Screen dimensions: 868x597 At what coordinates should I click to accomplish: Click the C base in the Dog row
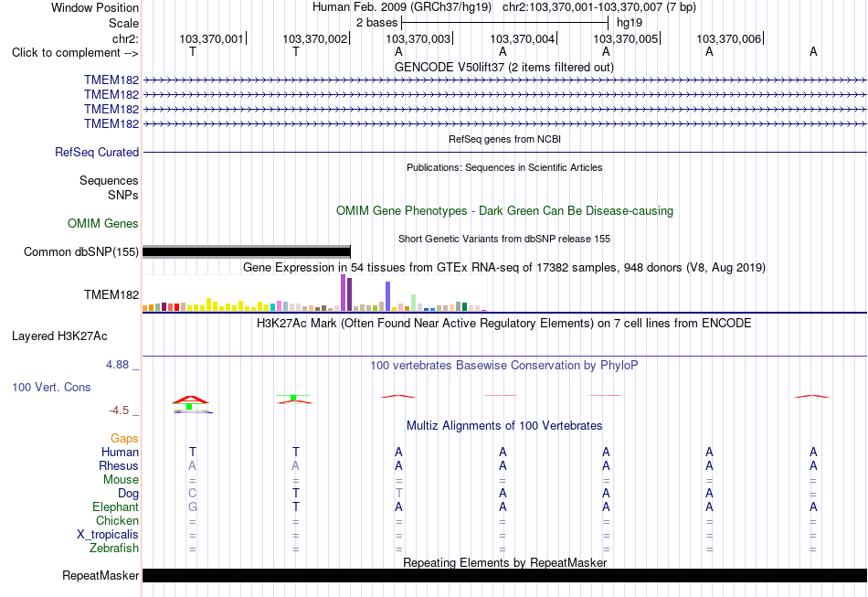(x=193, y=494)
